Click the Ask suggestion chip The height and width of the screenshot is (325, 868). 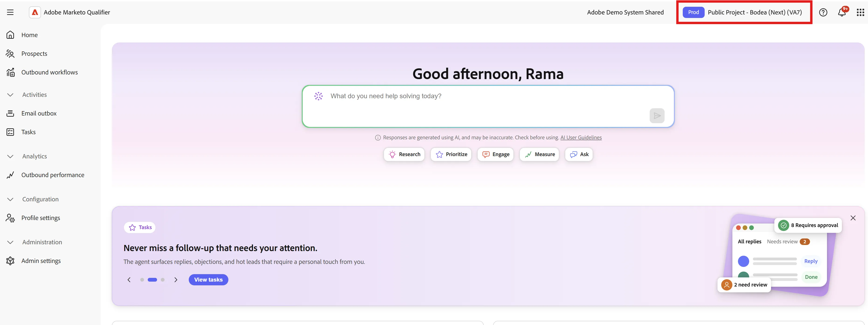point(579,154)
